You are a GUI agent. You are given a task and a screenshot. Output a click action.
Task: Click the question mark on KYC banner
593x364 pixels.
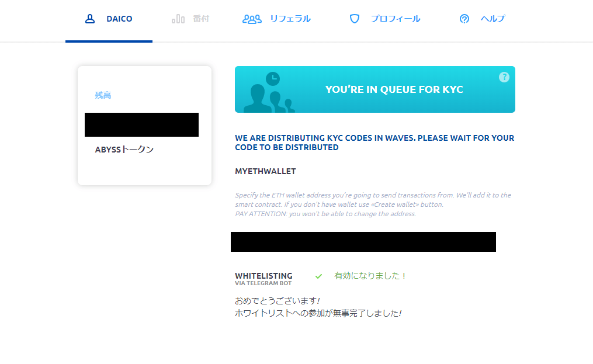(504, 77)
